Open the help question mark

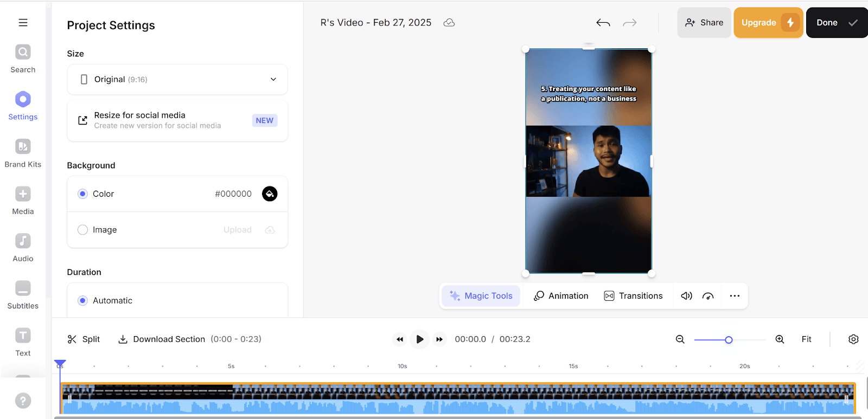pos(23,401)
